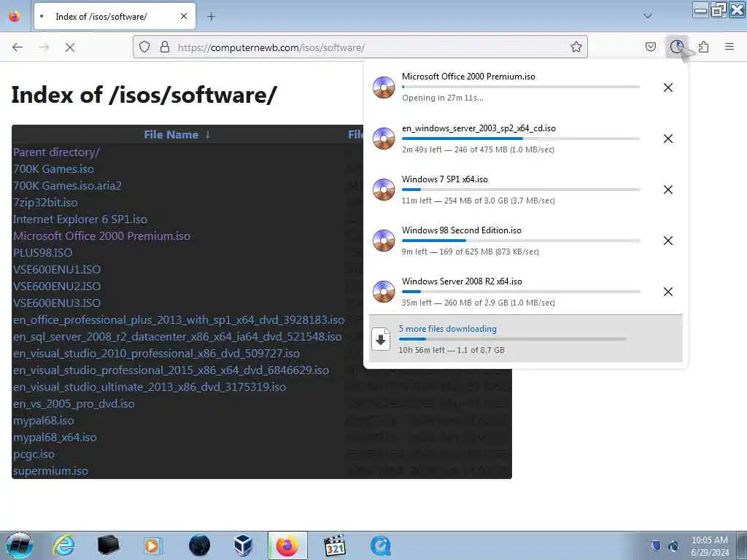The image size is (747, 560).
Task: Open the Firefox hamburger menu
Action: click(x=729, y=47)
